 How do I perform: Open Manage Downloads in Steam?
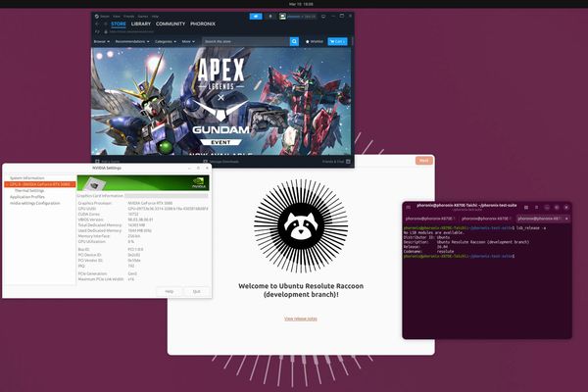(220, 162)
